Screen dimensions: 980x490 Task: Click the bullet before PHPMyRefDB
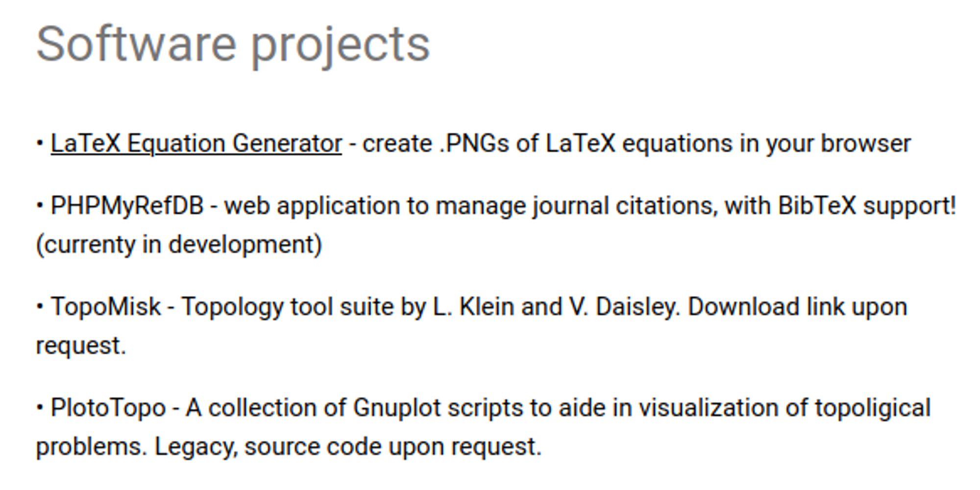40,206
